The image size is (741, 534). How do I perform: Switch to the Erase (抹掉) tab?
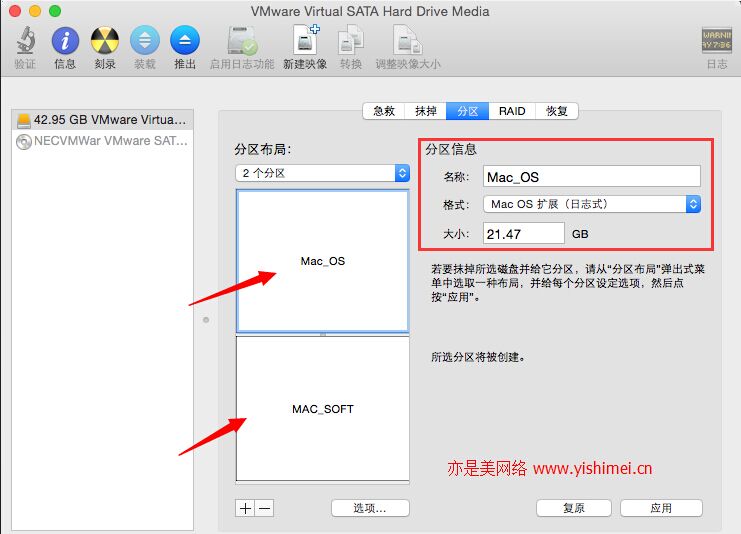point(425,111)
